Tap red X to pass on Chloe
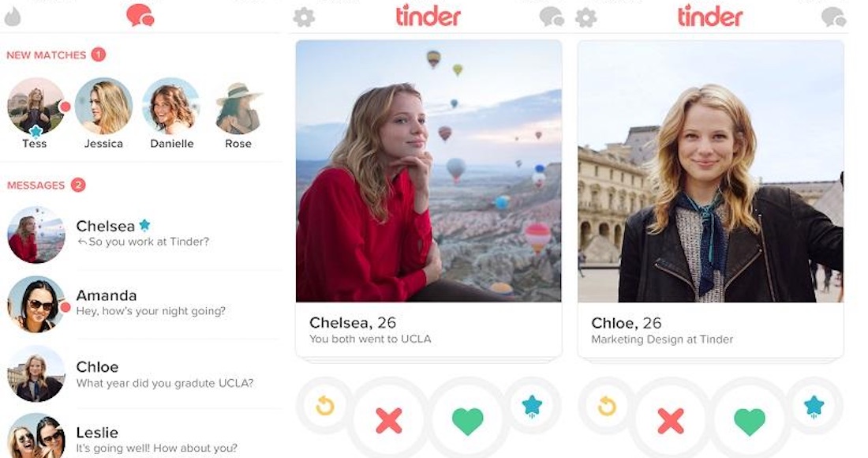The height and width of the screenshot is (458, 868). click(x=671, y=420)
